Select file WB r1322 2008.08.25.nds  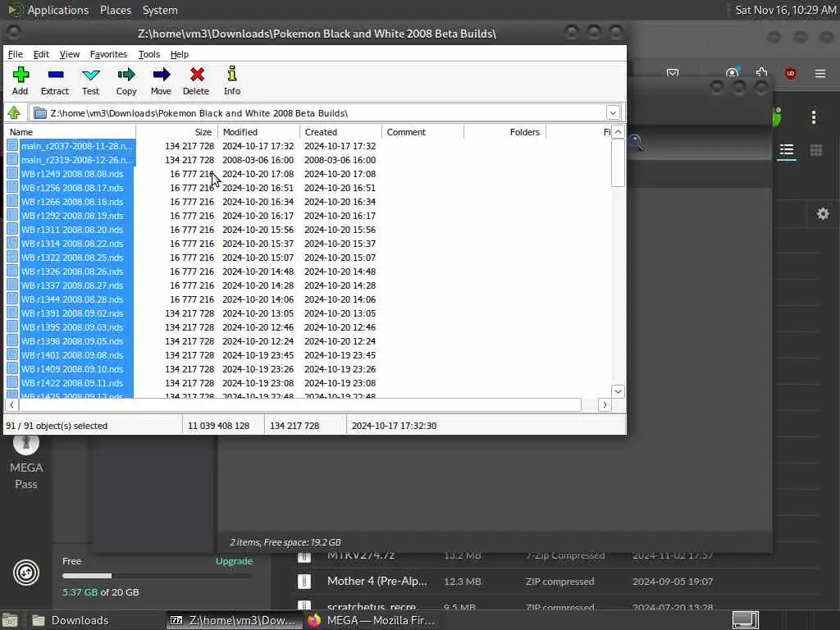[x=72, y=257]
